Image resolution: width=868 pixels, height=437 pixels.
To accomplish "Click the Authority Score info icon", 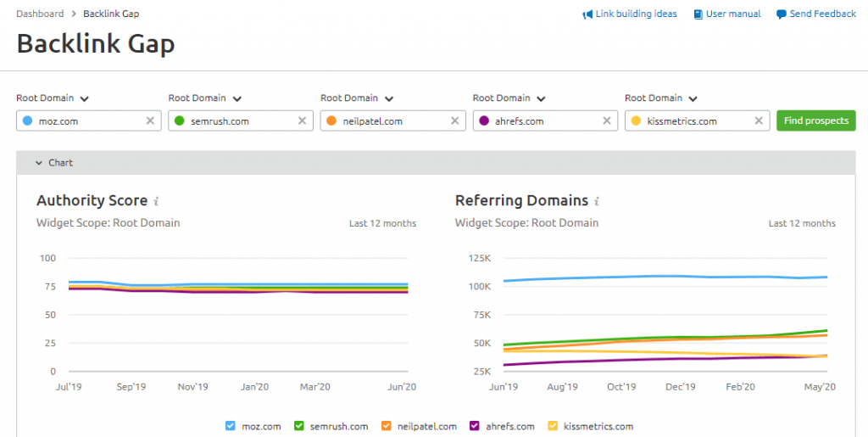I will (x=156, y=201).
